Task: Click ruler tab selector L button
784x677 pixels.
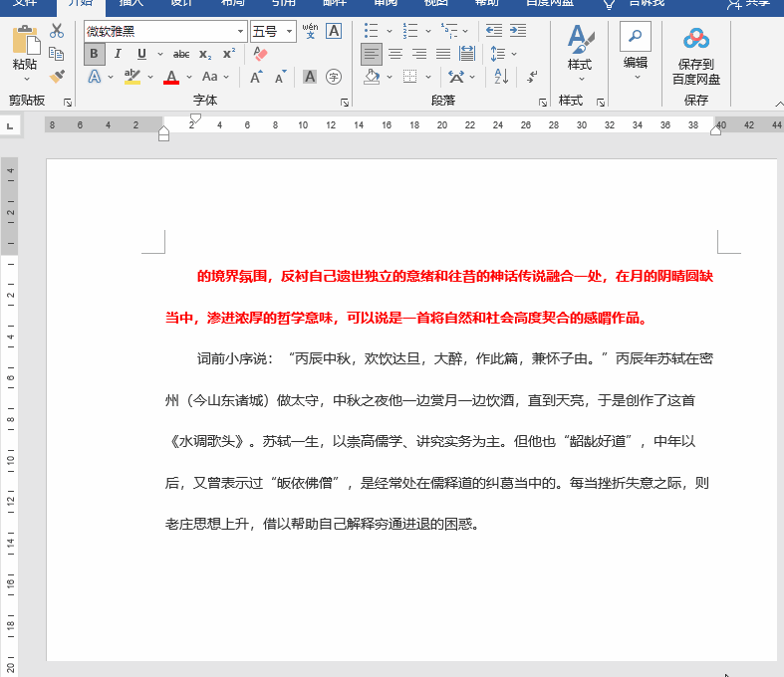Action: click(10, 125)
